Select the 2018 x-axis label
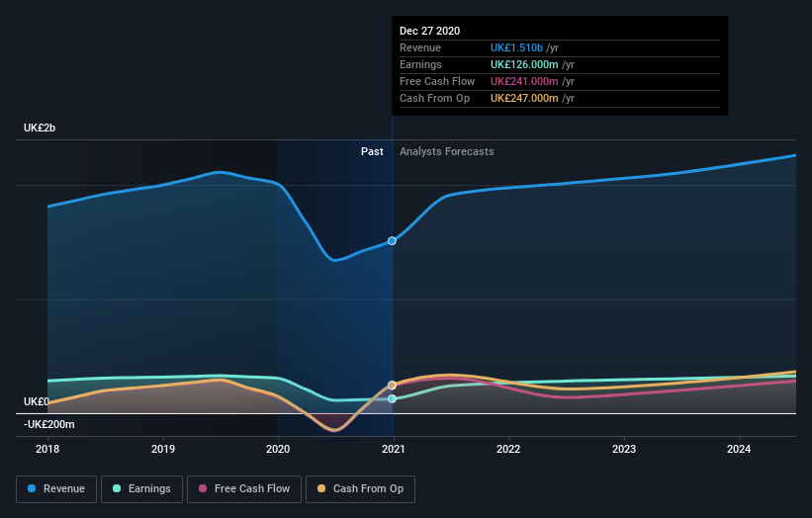Image resolution: width=812 pixels, height=518 pixels. [47, 449]
